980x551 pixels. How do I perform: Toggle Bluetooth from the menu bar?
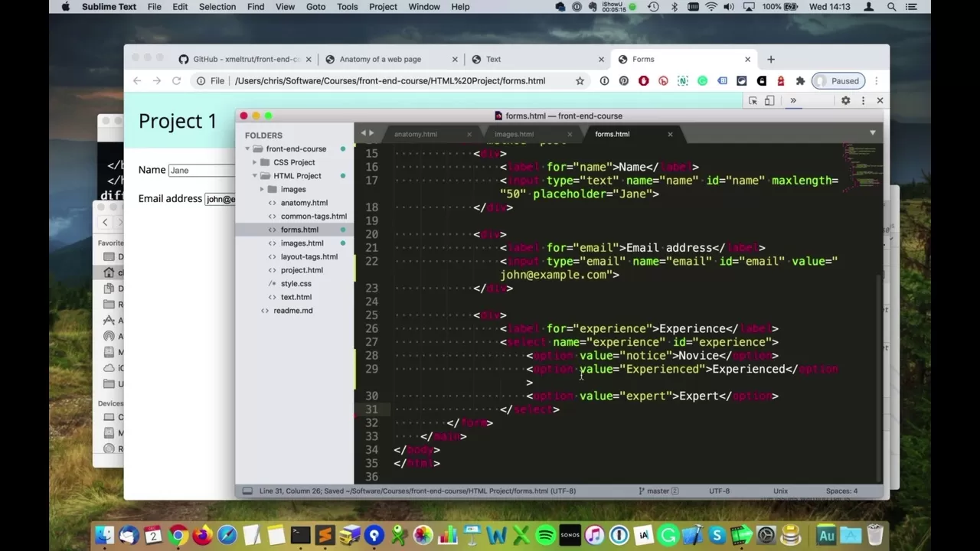tap(674, 7)
